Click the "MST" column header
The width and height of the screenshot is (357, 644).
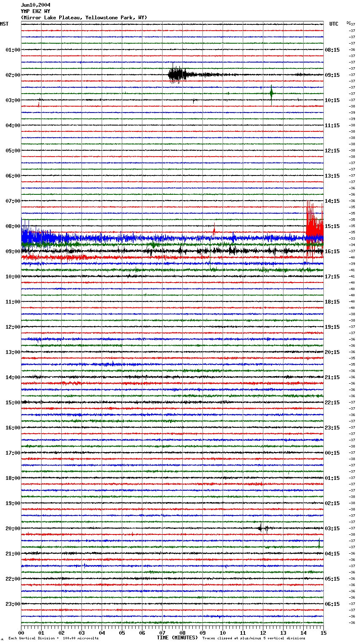[x=4, y=24]
